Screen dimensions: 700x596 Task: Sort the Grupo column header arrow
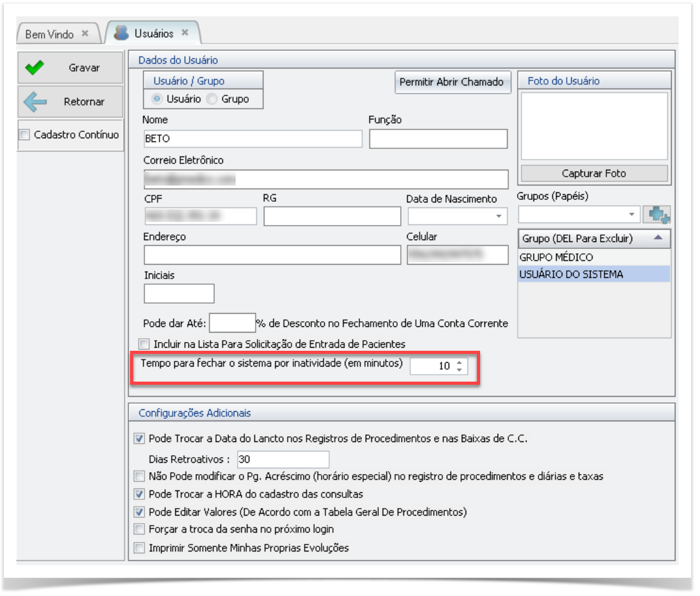(x=657, y=238)
